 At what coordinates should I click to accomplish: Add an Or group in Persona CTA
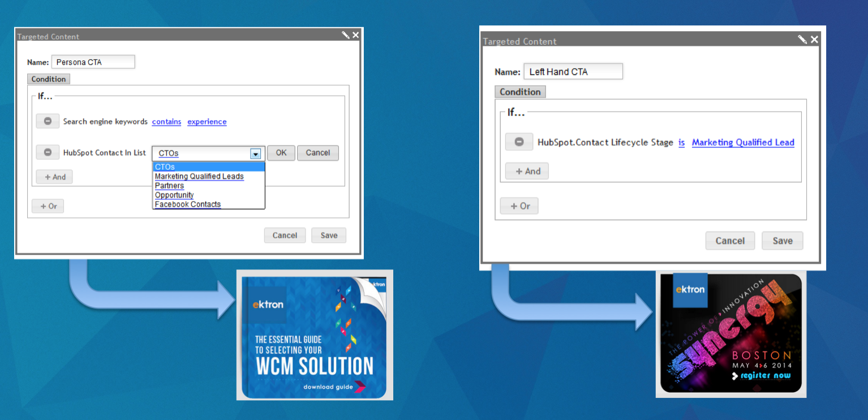pos(48,206)
